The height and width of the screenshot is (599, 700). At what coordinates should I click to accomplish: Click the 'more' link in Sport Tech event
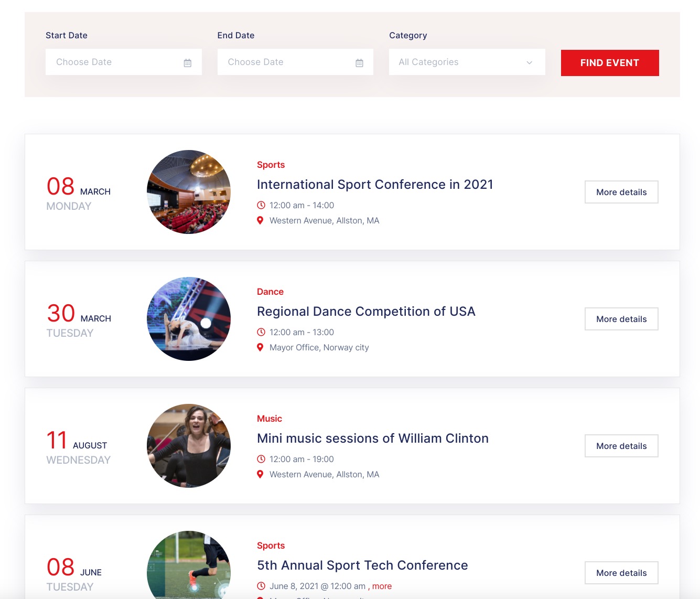[382, 586]
